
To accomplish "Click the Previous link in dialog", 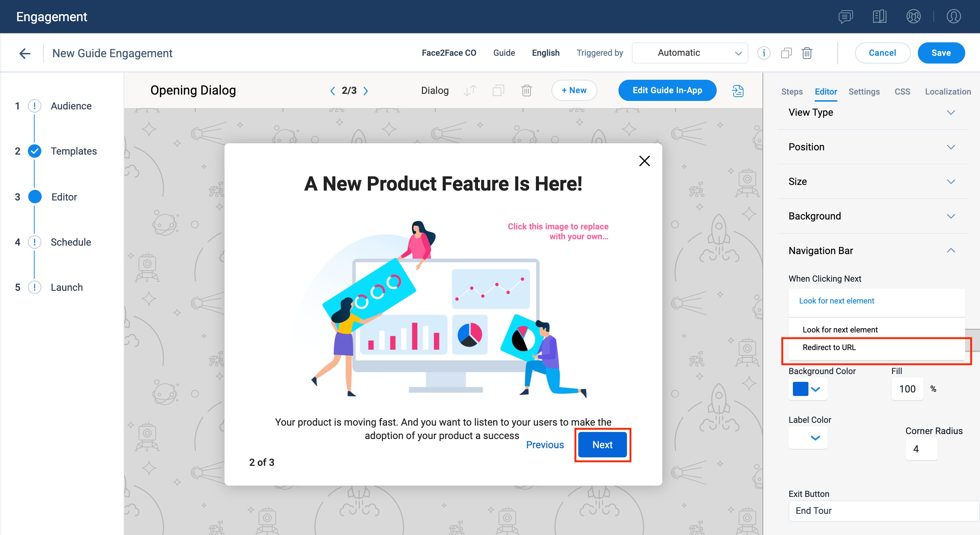I will pyautogui.click(x=545, y=445).
